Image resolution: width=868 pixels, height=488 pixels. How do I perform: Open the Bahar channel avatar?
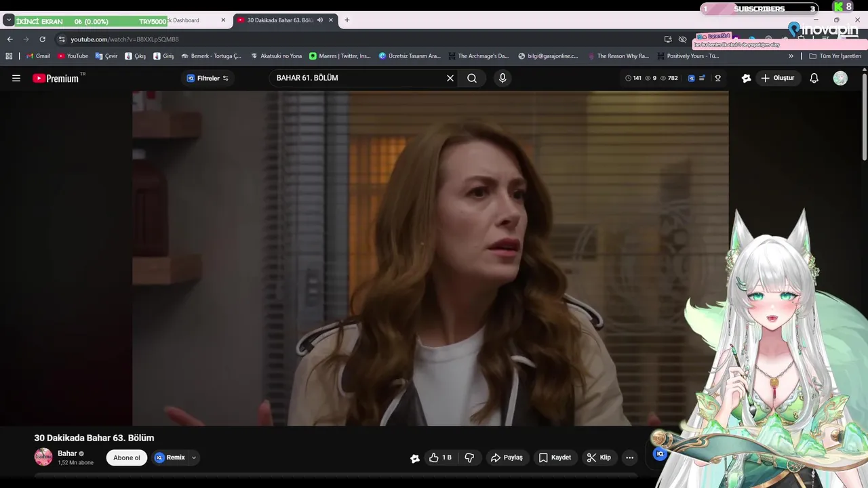(x=43, y=457)
